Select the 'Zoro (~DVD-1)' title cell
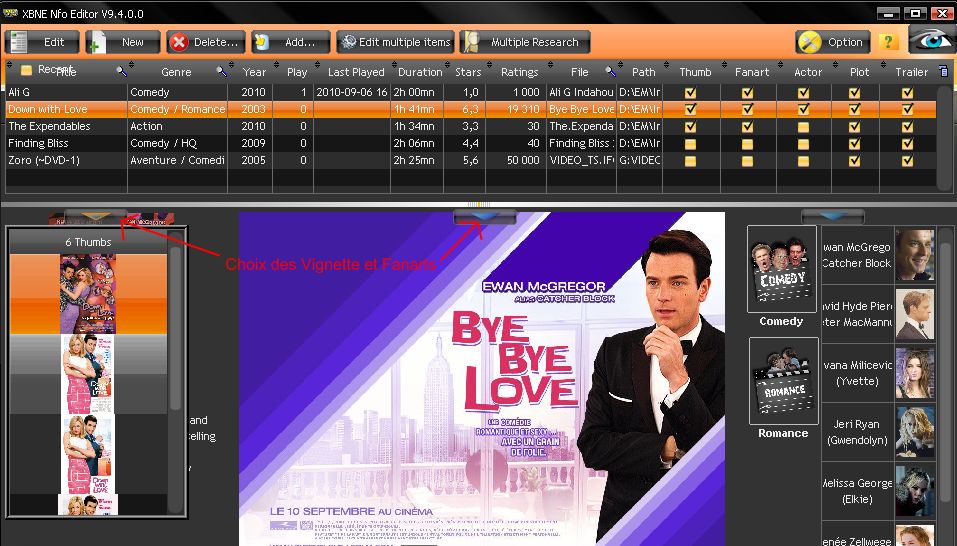Screen dimensions: 957x546 67,160
